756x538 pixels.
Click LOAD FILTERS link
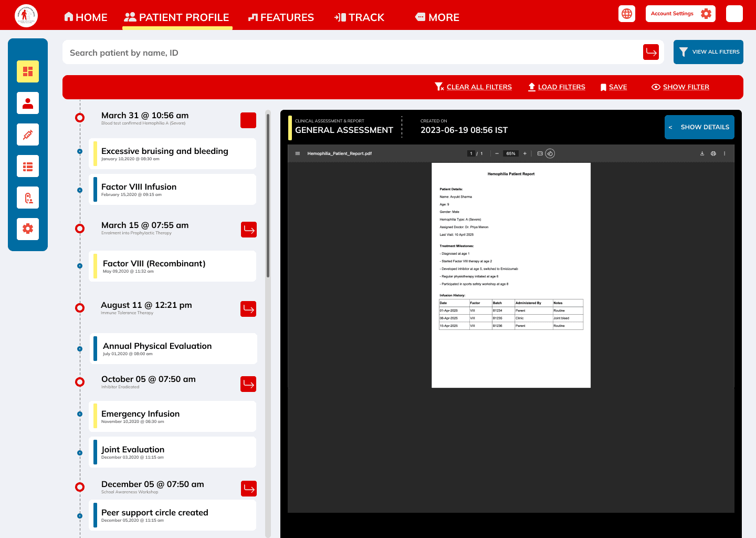pos(556,87)
